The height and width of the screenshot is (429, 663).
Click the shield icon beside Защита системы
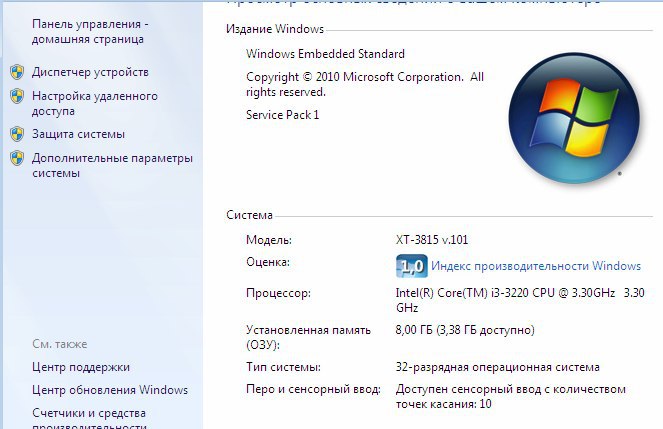click(x=17, y=134)
